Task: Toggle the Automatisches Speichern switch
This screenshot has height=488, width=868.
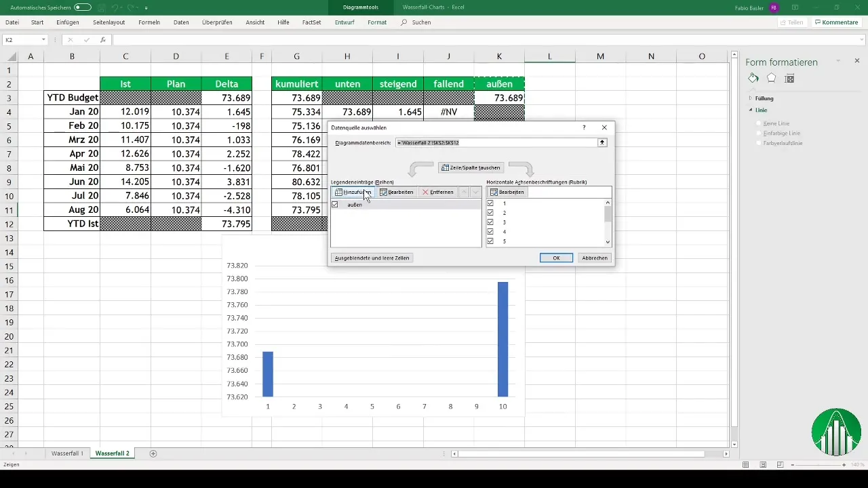Action: [x=83, y=7]
